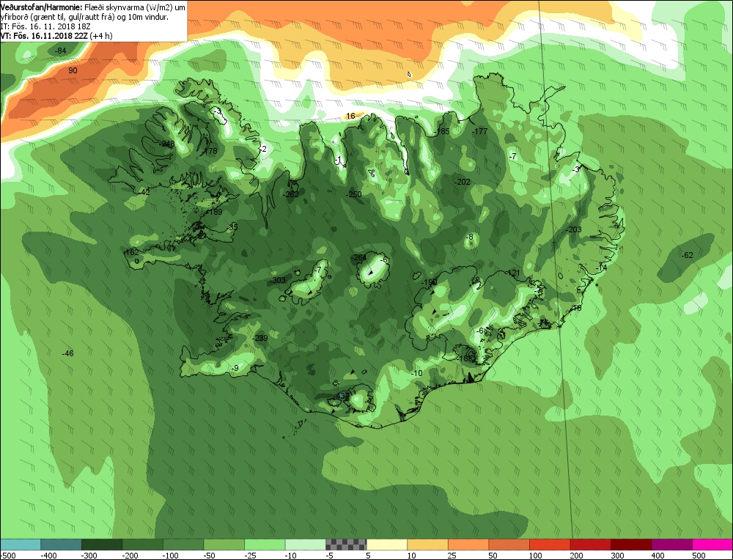
Task: Click the '-9' value on Reykjanes peninsula
Action: tap(235, 369)
